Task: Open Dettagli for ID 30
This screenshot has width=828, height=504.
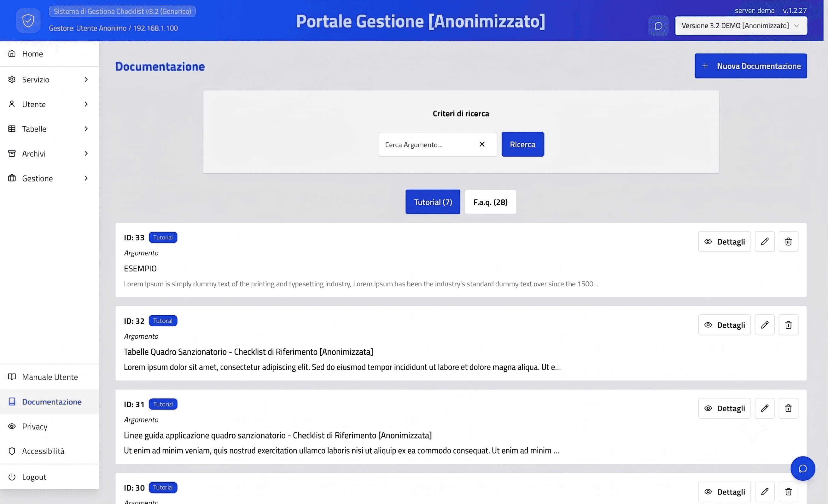Action: (x=724, y=492)
